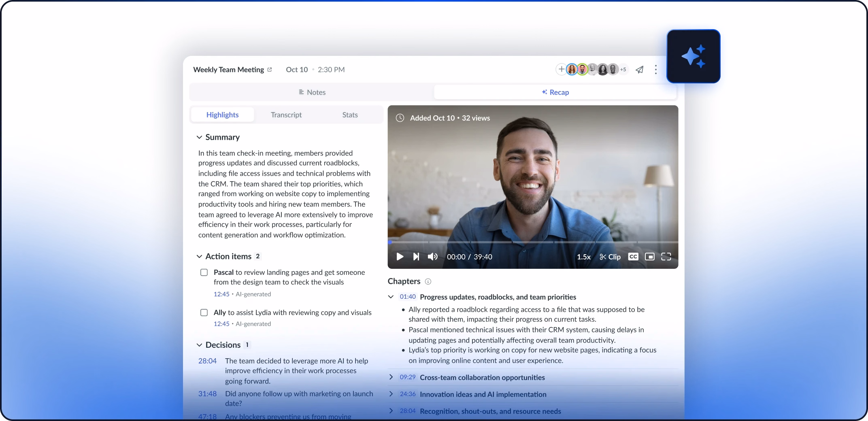Jump to the 28:04 decision timestamp

click(207, 361)
